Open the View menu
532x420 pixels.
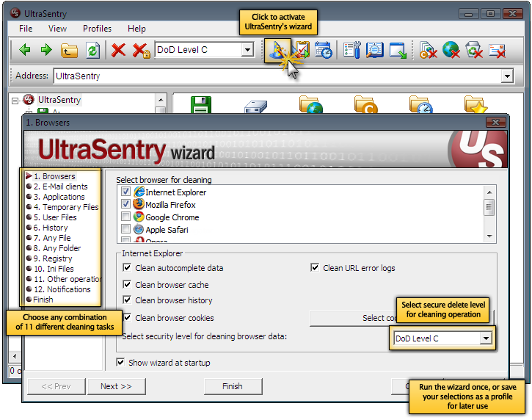click(x=57, y=29)
